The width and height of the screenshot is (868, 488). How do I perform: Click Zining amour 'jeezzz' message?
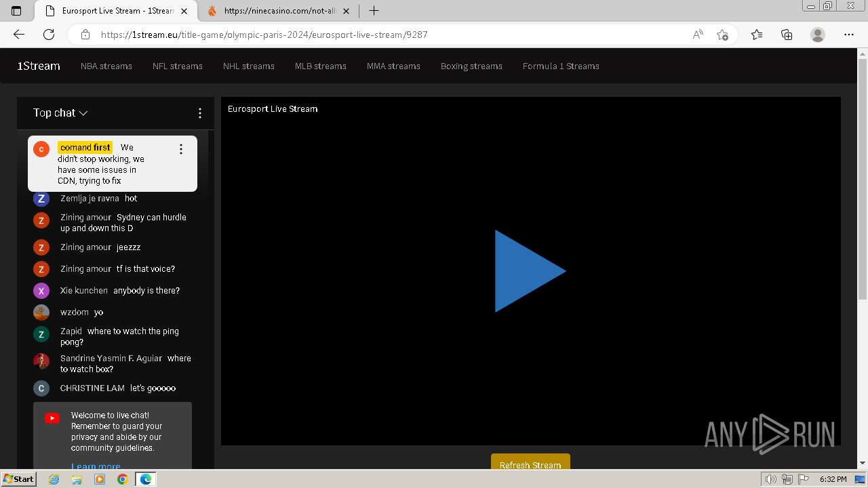129,247
